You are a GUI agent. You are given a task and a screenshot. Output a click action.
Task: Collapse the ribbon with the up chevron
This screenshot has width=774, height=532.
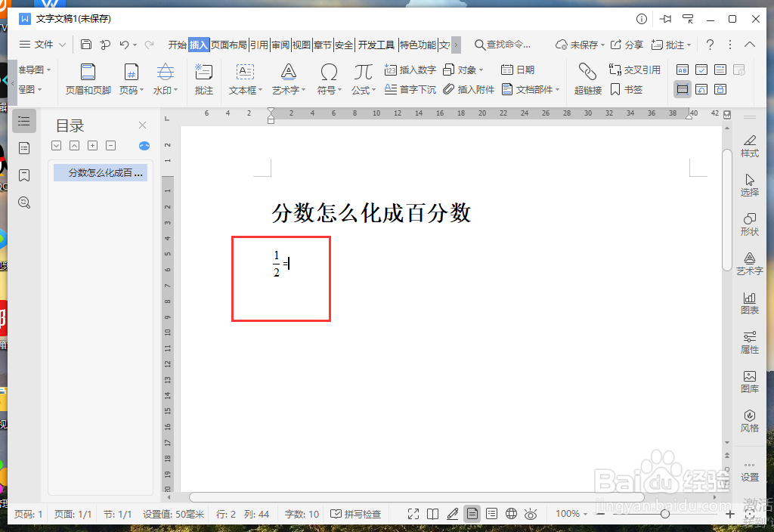pyautogui.click(x=749, y=45)
